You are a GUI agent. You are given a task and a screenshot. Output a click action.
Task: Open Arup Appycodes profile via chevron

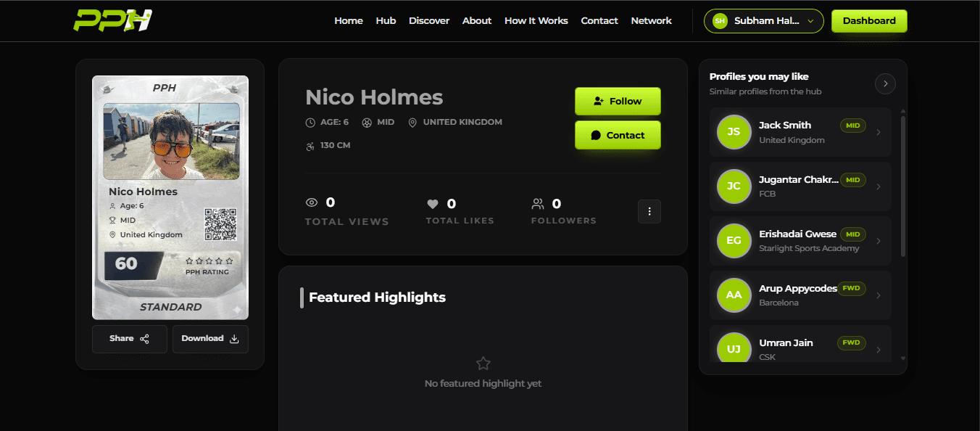tap(879, 295)
